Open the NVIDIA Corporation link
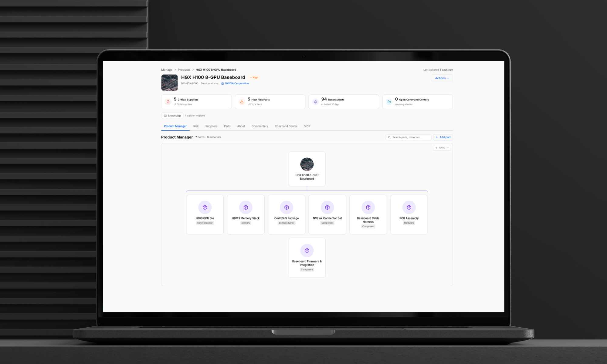 pos(237,83)
